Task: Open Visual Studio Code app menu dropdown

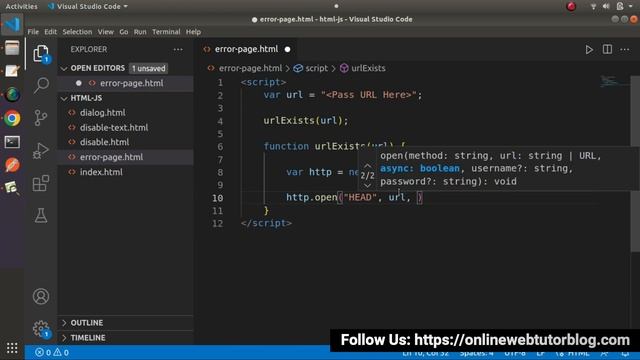Action: point(88,6)
